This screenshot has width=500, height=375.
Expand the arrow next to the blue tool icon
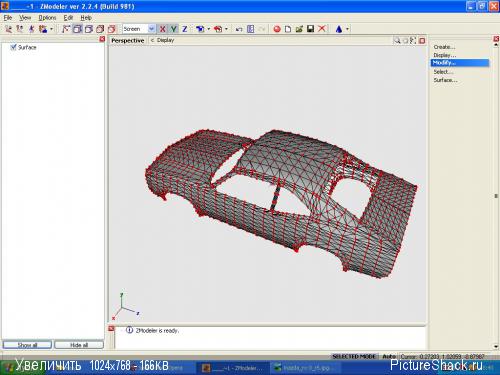209,29
